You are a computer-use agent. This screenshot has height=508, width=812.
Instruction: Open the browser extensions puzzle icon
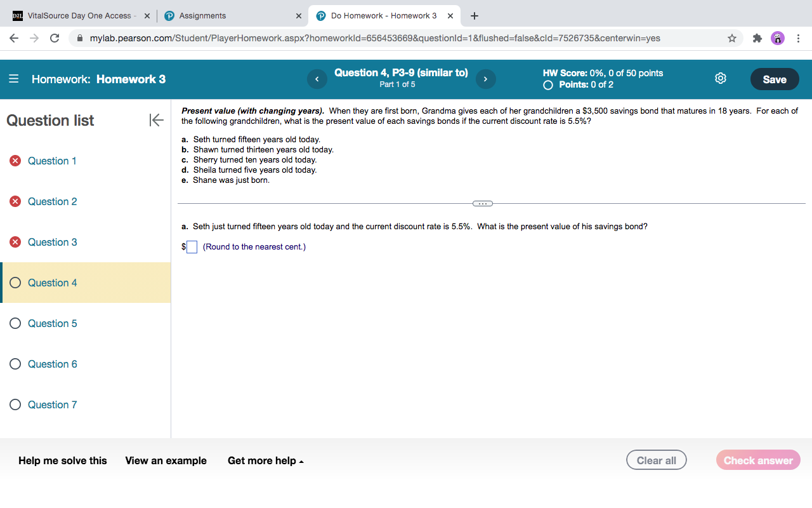(x=757, y=38)
